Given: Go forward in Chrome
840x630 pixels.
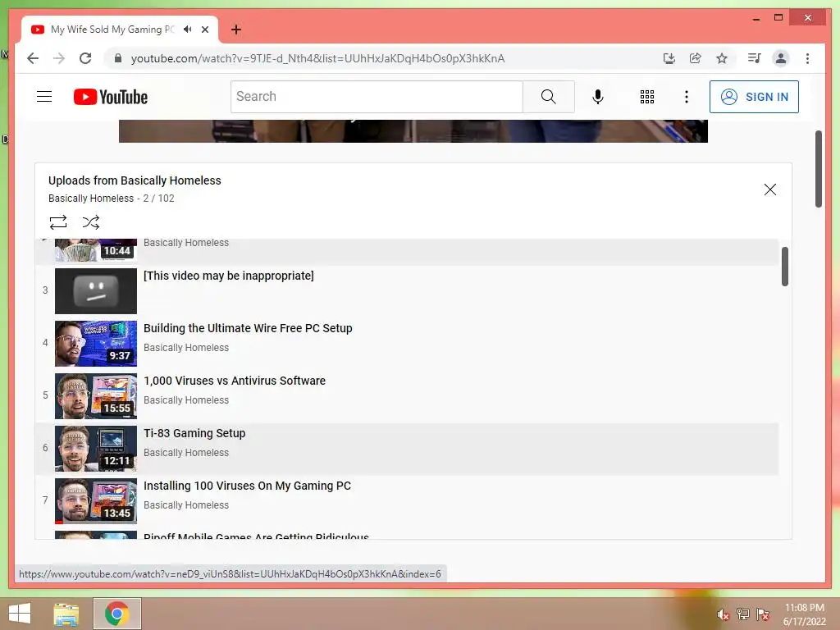Looking at the screenshot, I should click(59, 58).
